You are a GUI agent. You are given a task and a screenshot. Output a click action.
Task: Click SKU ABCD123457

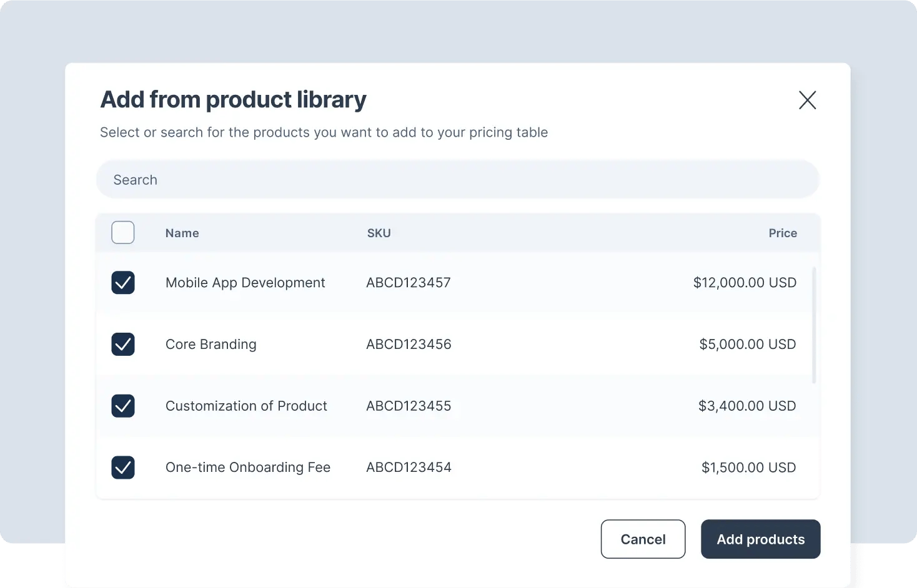coord(408,283)
